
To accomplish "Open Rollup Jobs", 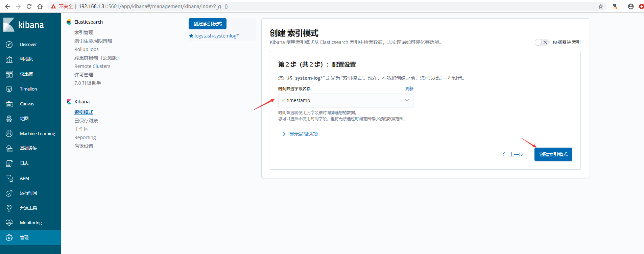I will click(87, 49).
